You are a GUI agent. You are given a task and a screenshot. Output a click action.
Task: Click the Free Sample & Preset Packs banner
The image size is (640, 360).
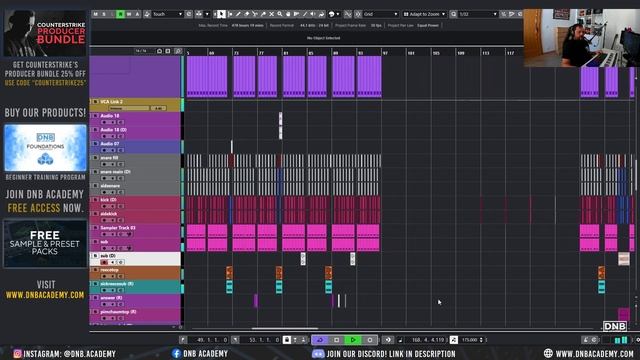coord(45,243)
